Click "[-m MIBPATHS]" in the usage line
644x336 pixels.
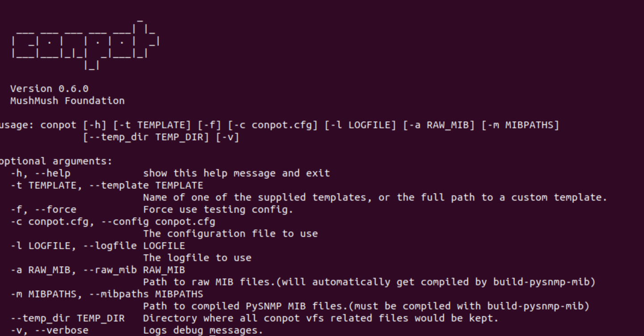(x=520, y=125)
